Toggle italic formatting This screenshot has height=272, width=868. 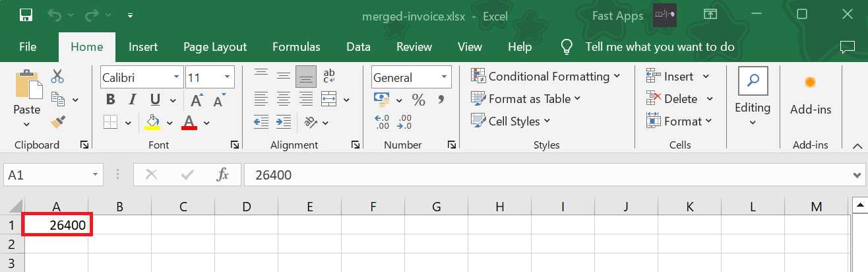(x=133, y=100)
